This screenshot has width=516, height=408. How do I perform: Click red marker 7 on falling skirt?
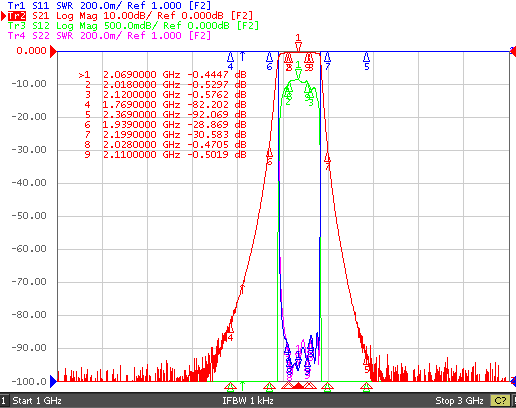[x=328, y=160]
